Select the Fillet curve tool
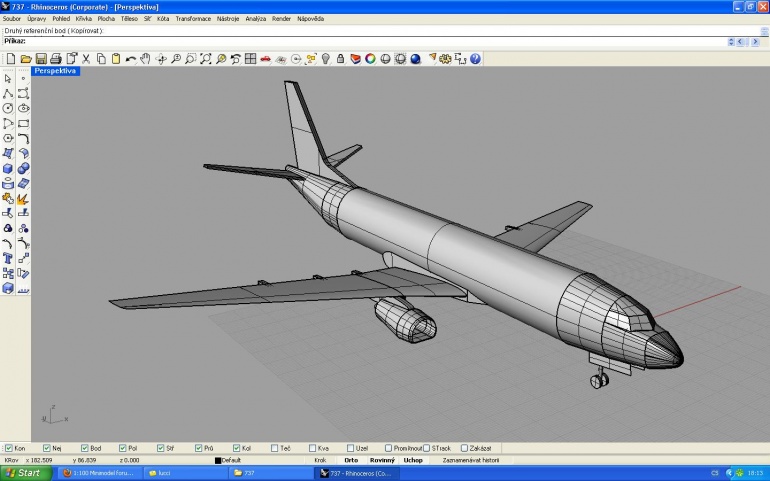Viewport: 770px width, 481px height. click(x=24, y=139)
